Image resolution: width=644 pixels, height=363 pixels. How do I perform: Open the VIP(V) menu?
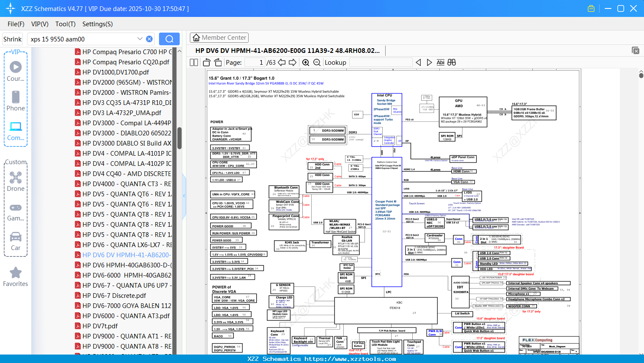[x=40, y=24]
